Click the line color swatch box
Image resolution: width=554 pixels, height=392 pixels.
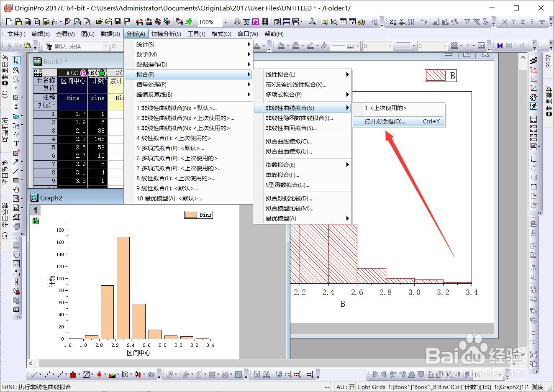tap(403, 46)
